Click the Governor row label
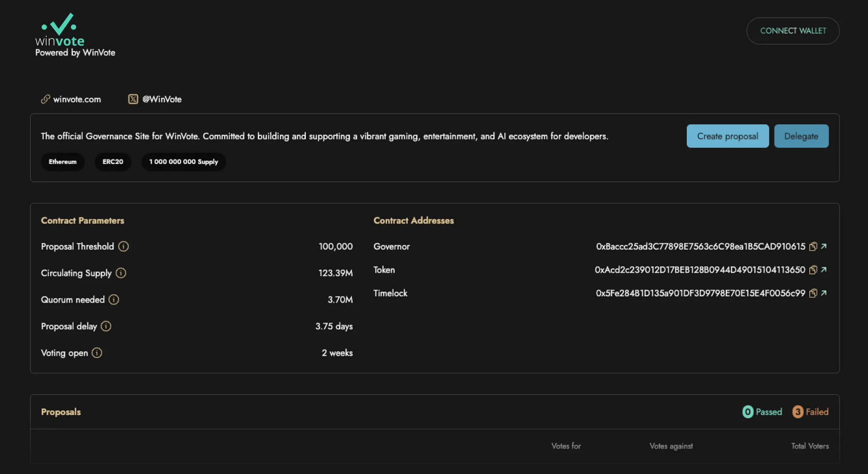This screenshot has width=868, height=474. point(392,246)
